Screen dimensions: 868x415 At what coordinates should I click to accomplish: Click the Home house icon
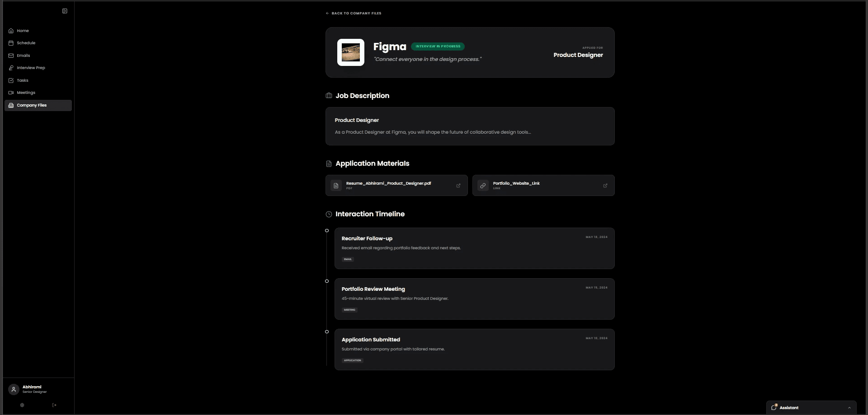pyautogui.click(x=11, y=31)
